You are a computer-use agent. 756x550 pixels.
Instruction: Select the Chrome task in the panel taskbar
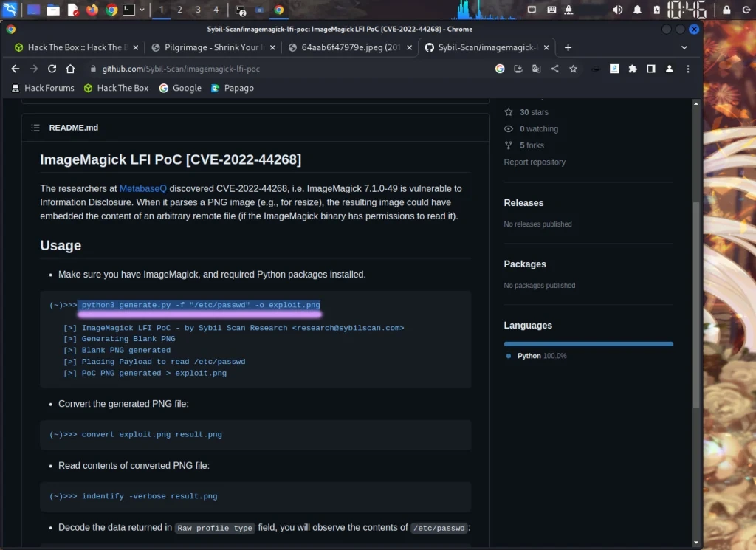[x=278, y=10]
